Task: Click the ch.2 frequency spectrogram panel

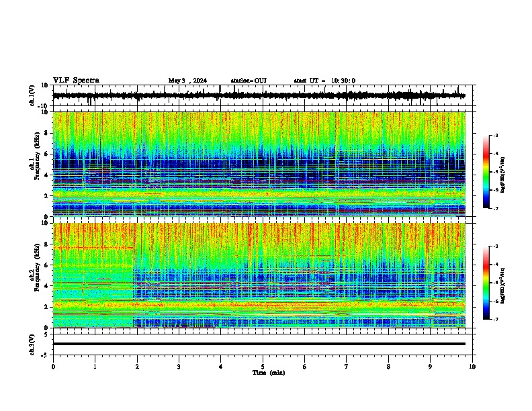Action: coord(259,275)
